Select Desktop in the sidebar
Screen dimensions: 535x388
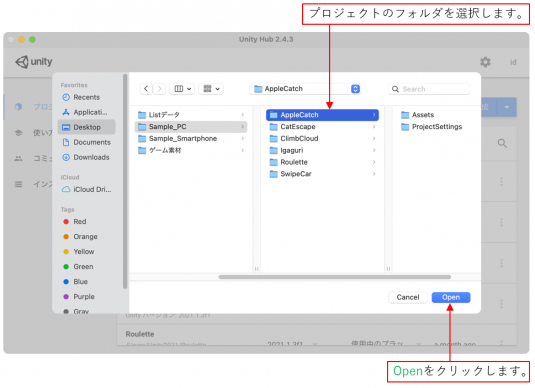pos(87,127)
